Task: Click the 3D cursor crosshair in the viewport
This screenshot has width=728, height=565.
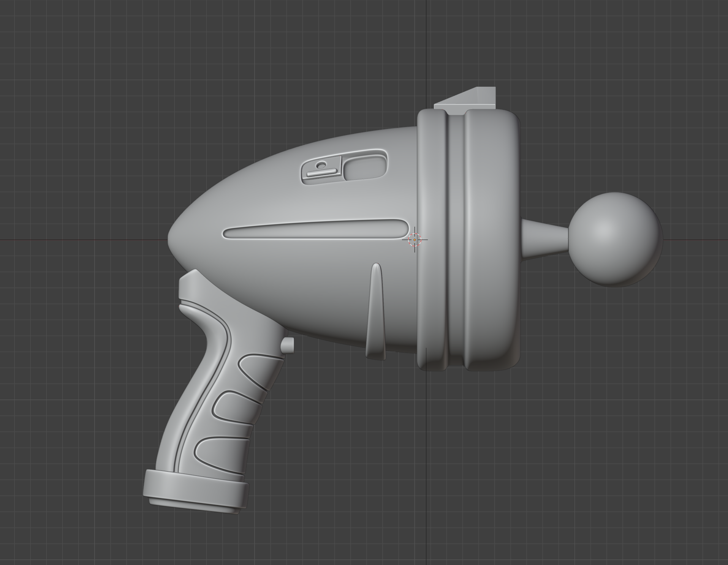Action: click(x=415, y=240)
